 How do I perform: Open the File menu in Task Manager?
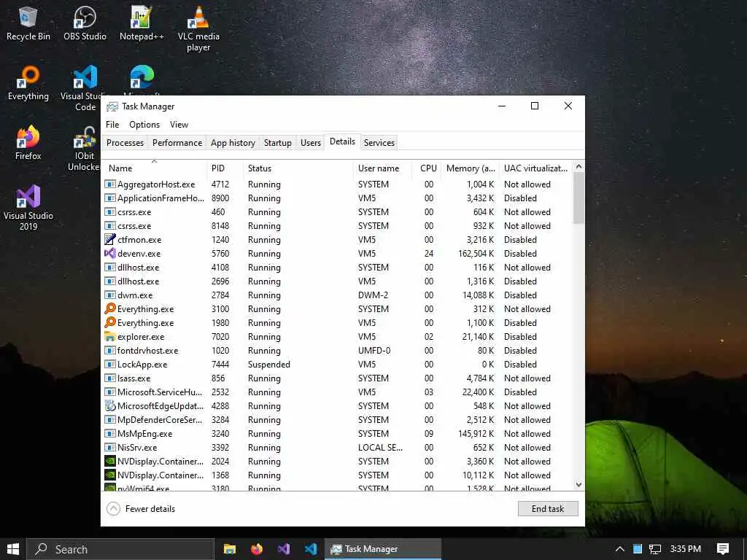[x=112, y=124]
